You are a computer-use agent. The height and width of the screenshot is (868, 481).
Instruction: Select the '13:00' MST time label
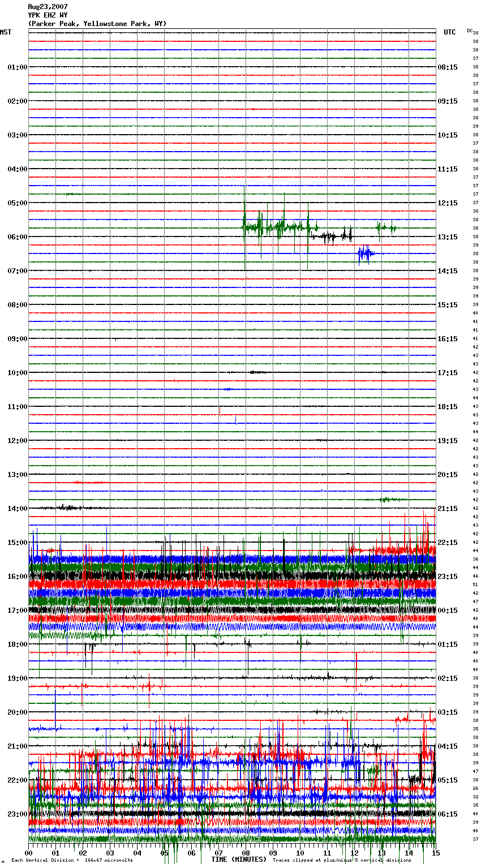point(18,475)
